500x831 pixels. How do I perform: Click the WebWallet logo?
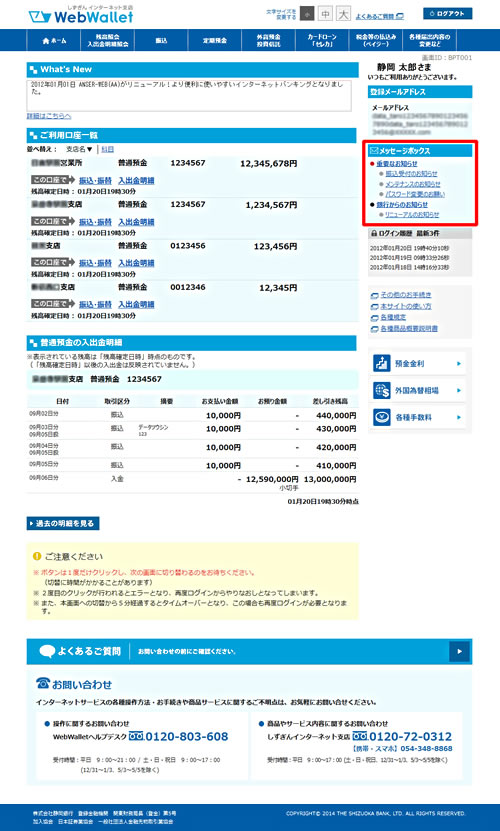81,15
